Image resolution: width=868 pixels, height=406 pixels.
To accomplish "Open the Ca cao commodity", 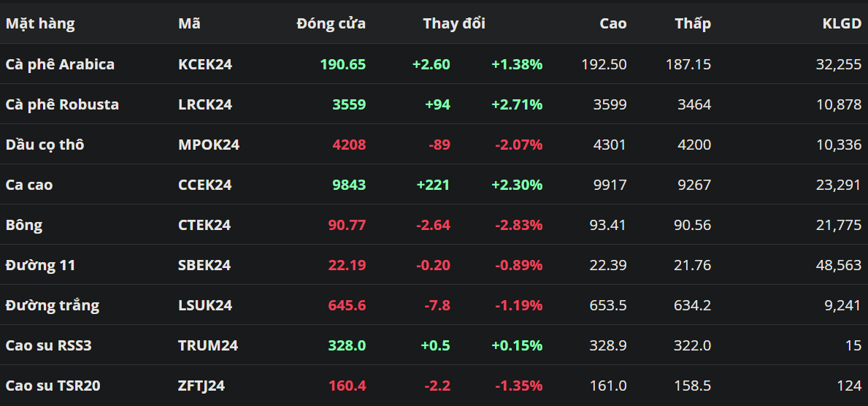I will coord(29,185).
